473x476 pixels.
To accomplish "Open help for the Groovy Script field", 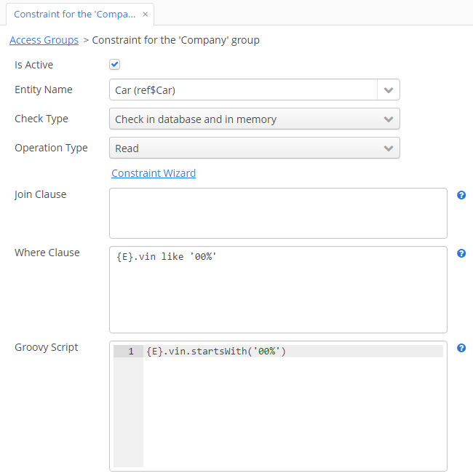I will coord(461,348).
